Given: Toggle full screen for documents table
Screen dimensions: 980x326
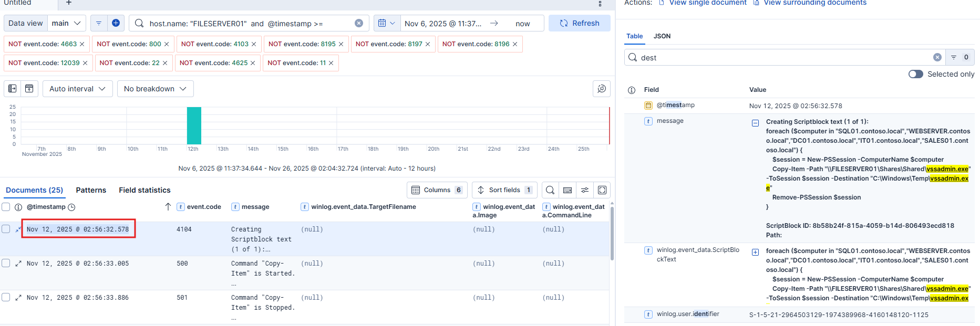Looking at the screenshot, I should pos(602,190).
